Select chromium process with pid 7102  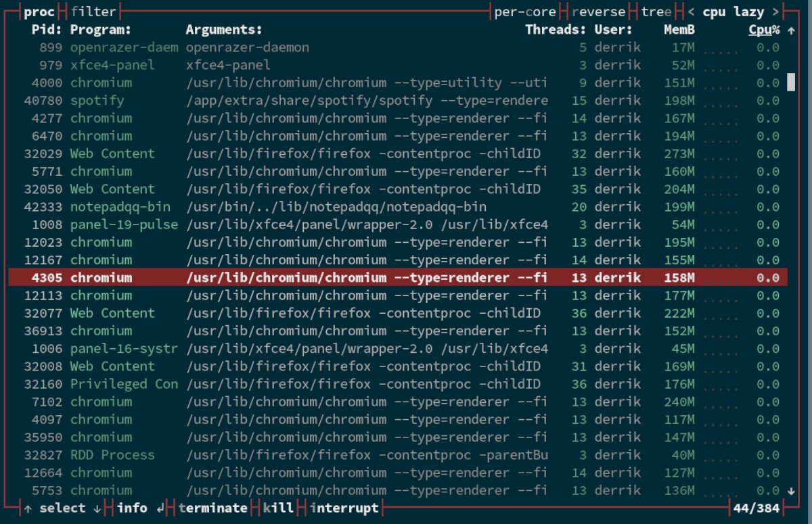point(397,402)
